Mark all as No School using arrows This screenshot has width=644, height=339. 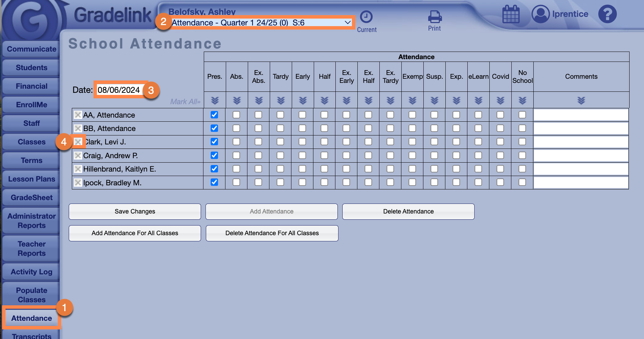(523, 100)
